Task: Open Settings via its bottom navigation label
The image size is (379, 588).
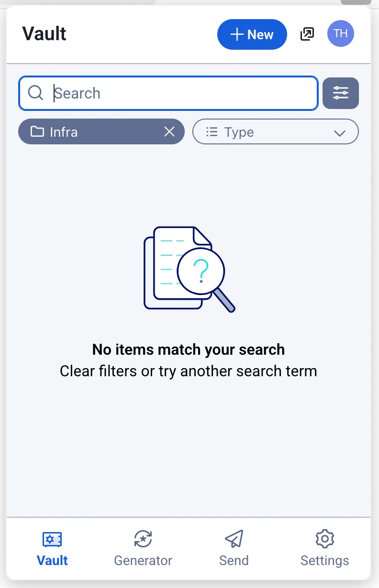Action: tap(324, 560)
